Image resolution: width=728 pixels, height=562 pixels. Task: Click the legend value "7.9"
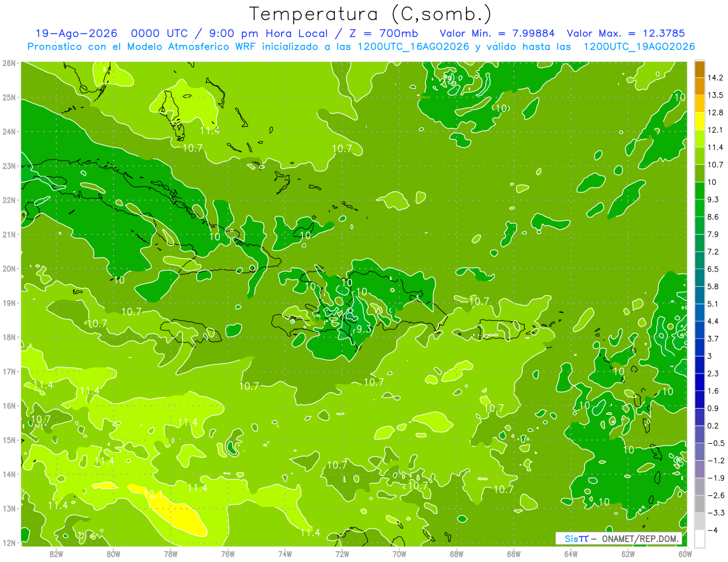tap(713, 234)
